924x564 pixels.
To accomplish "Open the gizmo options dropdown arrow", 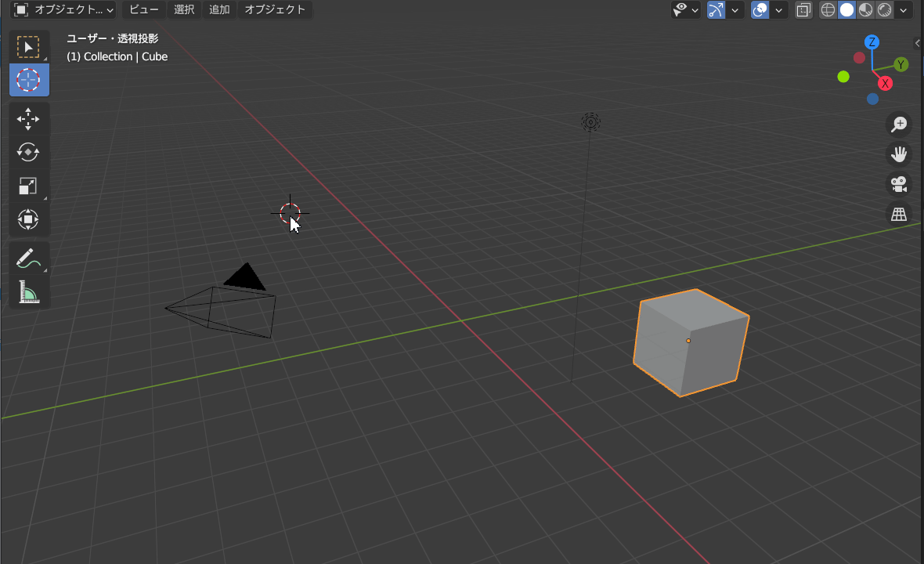I will tap(735, 10).
